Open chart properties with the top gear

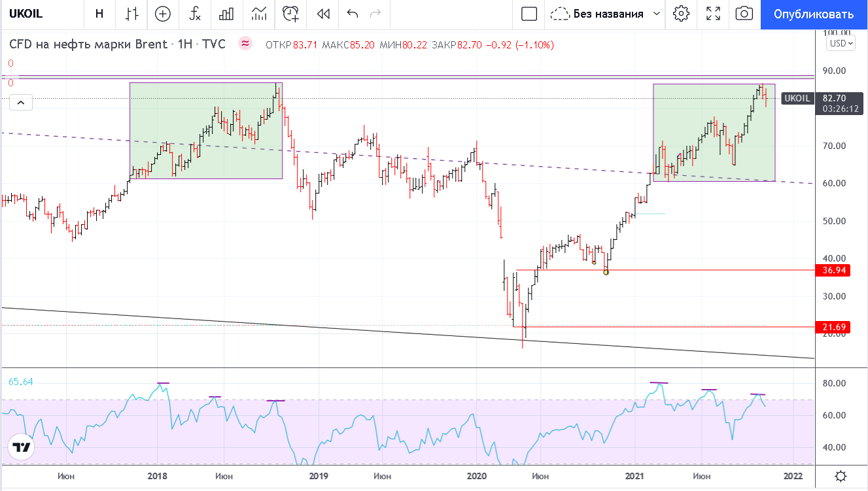(x=681, y=14)
